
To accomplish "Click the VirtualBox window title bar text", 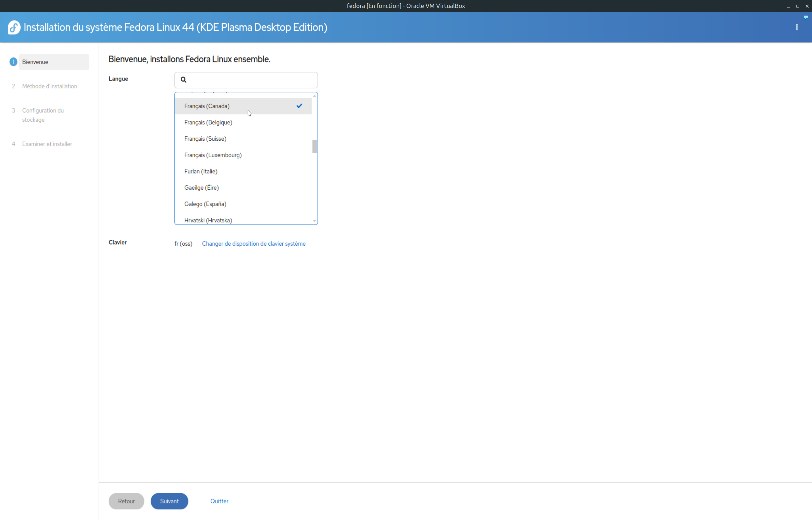I will click(406, 6).
